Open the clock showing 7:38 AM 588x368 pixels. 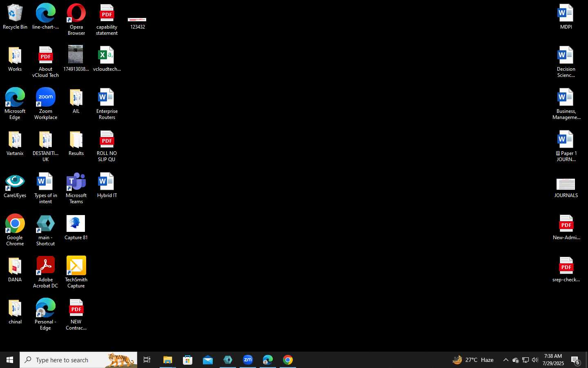[553, 360]
